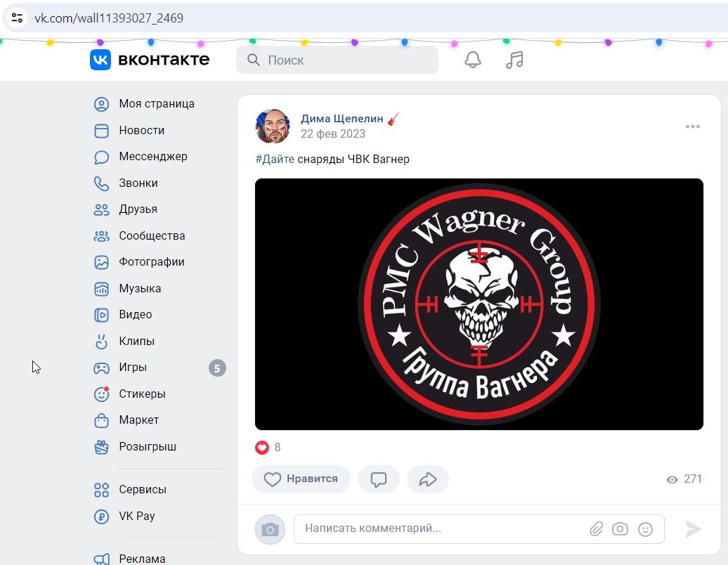Click the Игры gamepad icon

pyautogui.click(x=101, y=368)
